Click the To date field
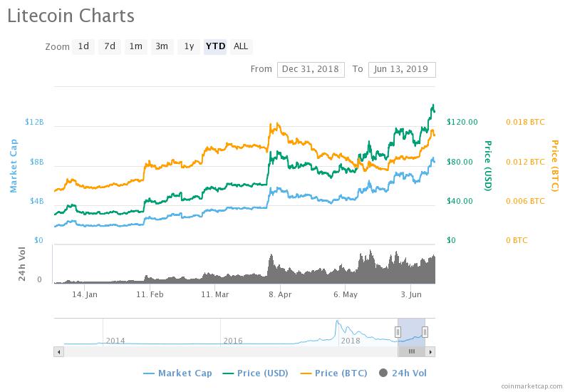The image size is (570, 392). click(401, 69)
